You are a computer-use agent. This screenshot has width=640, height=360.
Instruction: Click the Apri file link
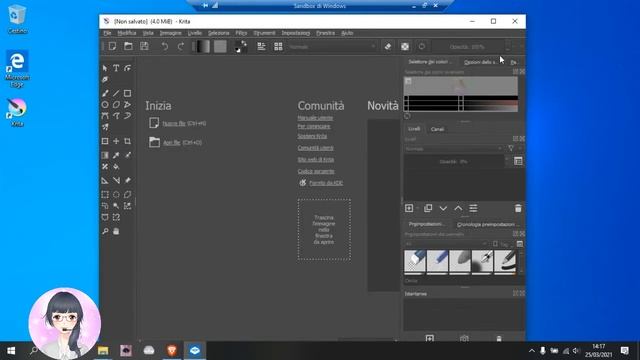click(171, 142)
